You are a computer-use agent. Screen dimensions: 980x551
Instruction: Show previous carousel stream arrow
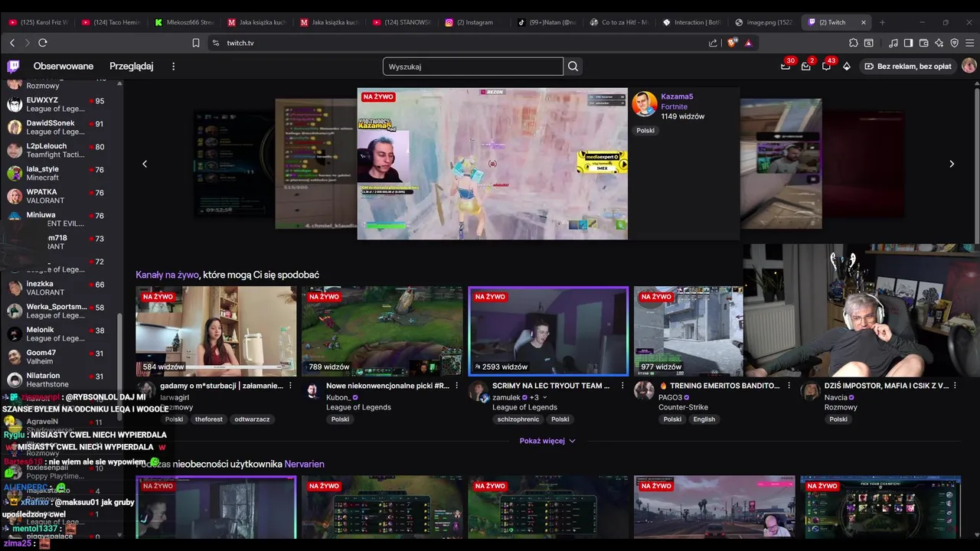tap(145, 164)
